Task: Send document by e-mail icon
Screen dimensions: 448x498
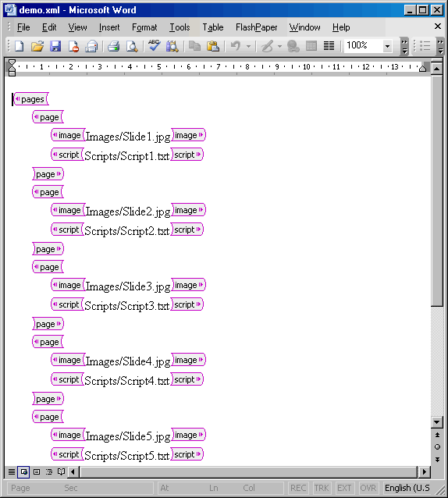Action: click(x=91, y=46)
